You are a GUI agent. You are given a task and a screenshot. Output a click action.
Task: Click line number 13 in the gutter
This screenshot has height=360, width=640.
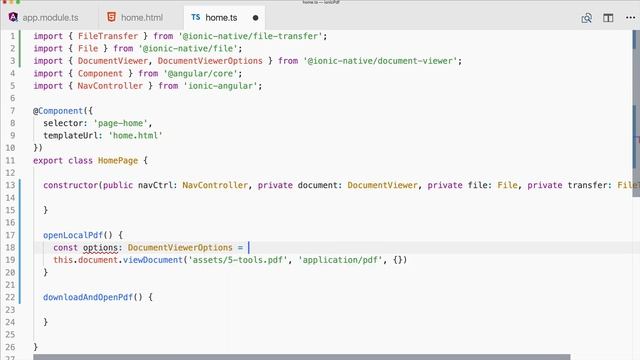coord(10,185)
